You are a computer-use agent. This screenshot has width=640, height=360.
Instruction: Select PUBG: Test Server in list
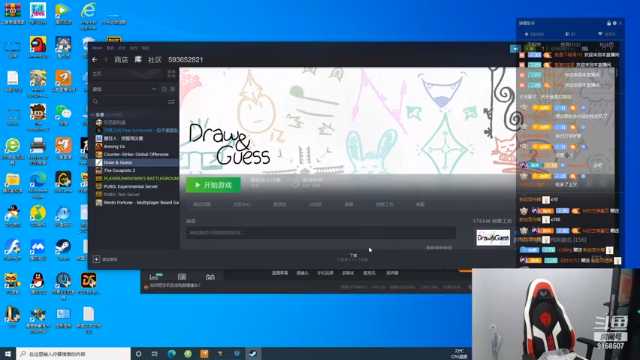[x=135, y=194]
